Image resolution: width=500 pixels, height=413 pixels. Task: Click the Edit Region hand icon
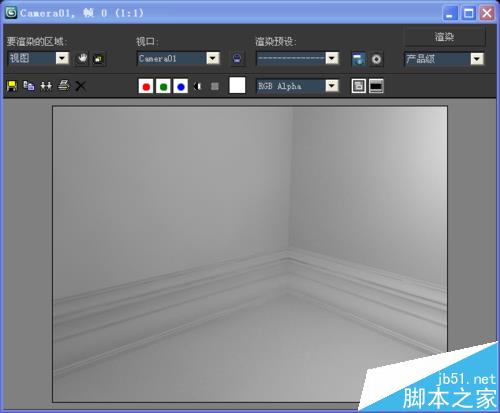click(x=82, y=59)
